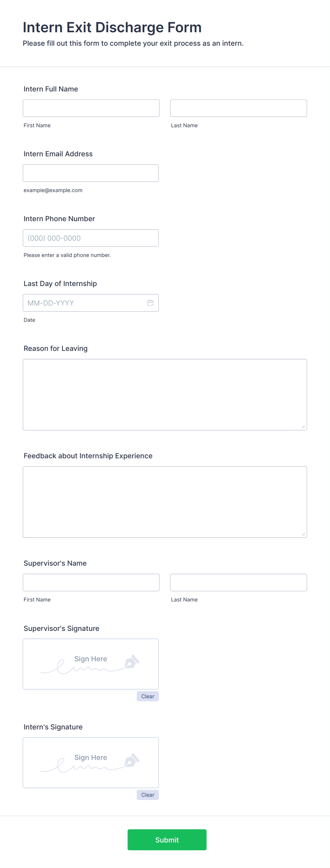The height and width of the screenshot is (868, 330).
Task: Clear the Supervisor's Signature
Action: 148,696
